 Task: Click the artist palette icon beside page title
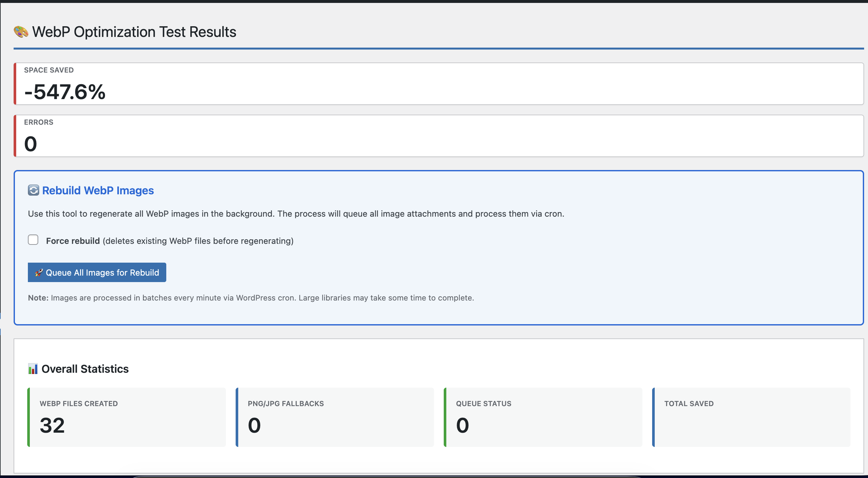[21, 32]
